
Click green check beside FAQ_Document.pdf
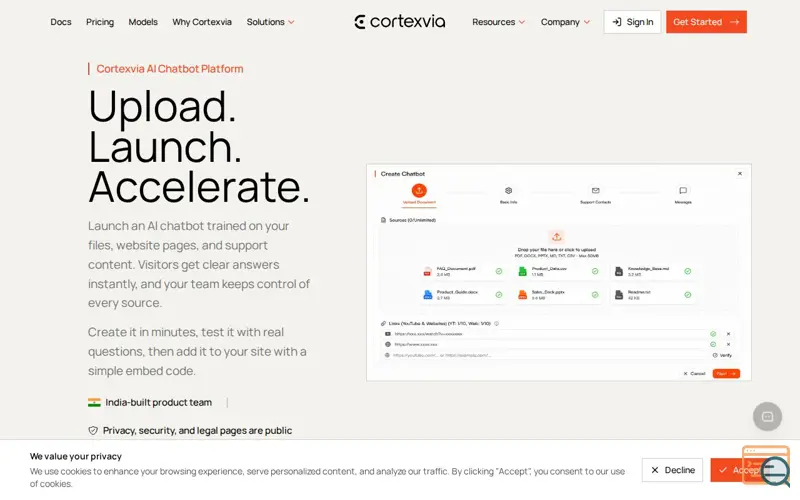(x=499, y=271)
